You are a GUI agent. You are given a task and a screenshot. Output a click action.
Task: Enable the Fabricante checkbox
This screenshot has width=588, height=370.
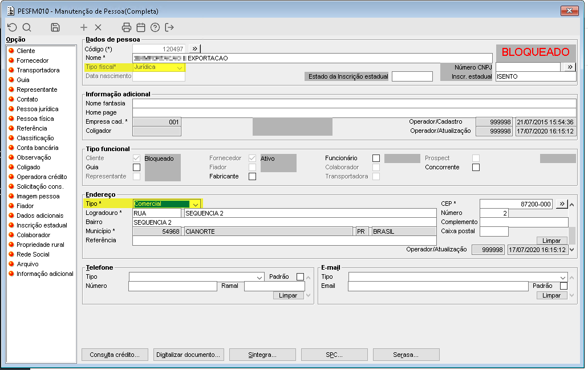[x=253, y=176]
